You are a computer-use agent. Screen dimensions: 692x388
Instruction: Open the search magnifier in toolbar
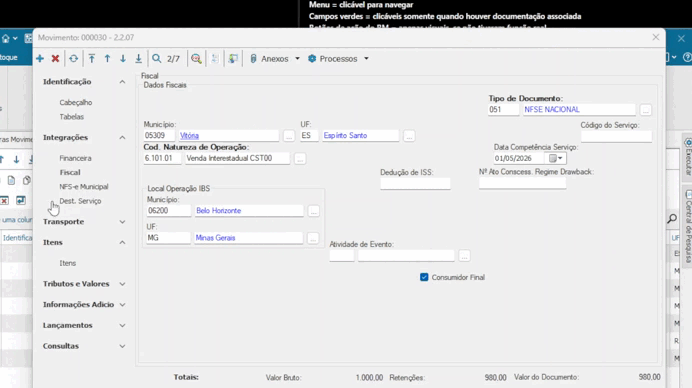[157, 59]
